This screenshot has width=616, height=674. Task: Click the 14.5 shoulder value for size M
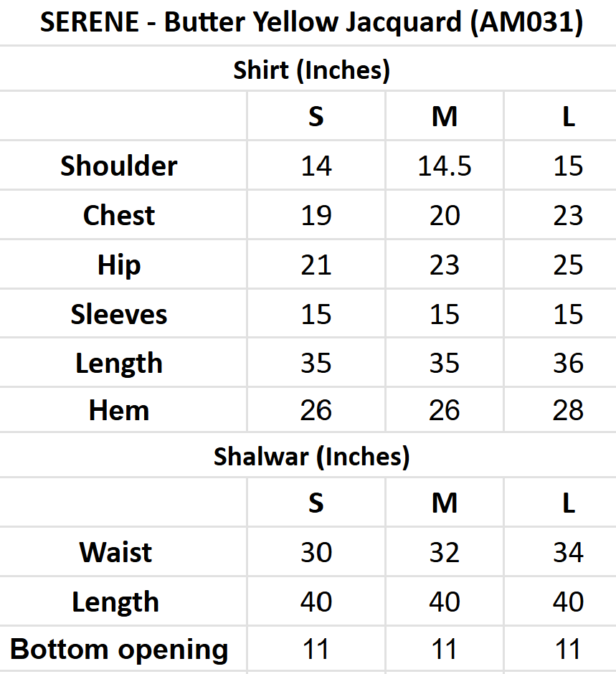coord(445,166)
